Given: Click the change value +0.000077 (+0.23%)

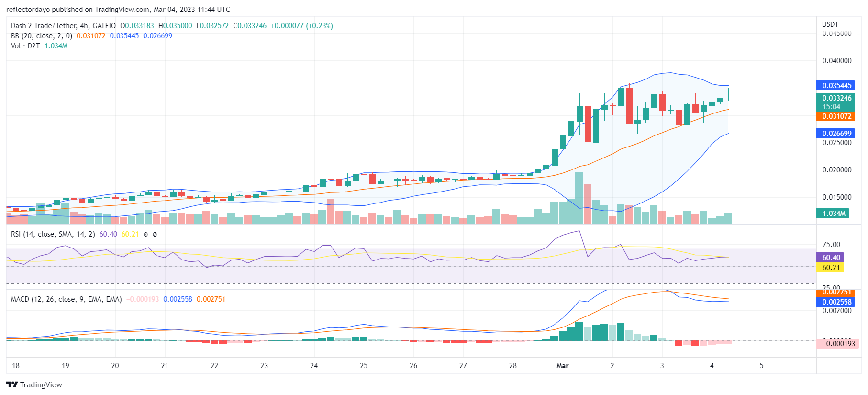Looking at the screenshot, I should 302,26.
